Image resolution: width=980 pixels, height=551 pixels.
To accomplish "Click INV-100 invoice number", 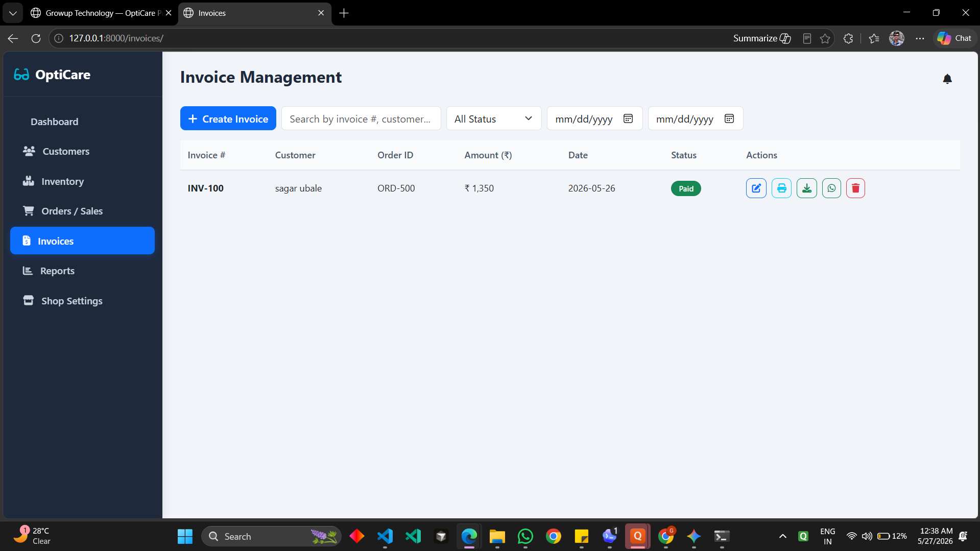I will 205,188.
